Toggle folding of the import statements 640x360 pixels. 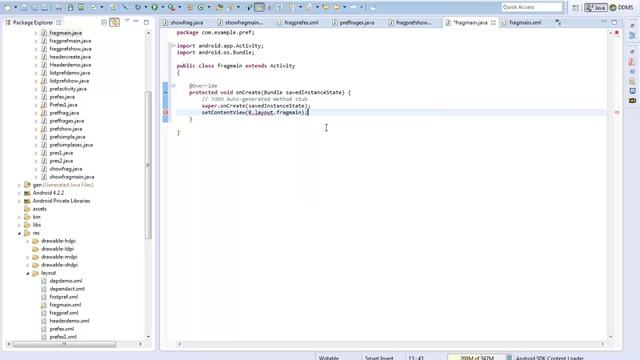tap(173, 46)
